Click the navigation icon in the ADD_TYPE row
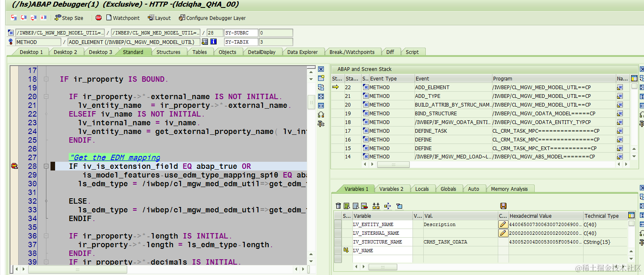Image resolution: width=644 pixels, height=275 pixels. tap(620, 96)
